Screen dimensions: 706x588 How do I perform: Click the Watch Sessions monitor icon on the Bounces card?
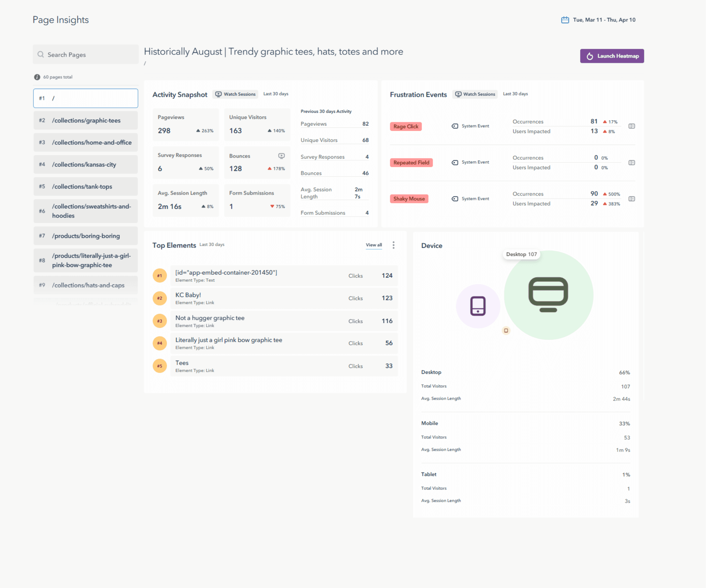282,156
